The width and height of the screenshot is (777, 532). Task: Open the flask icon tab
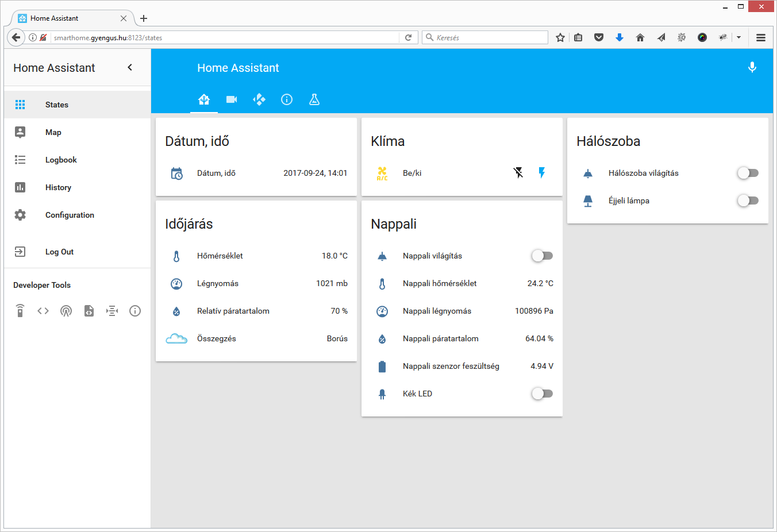click(x=314, y=99)
